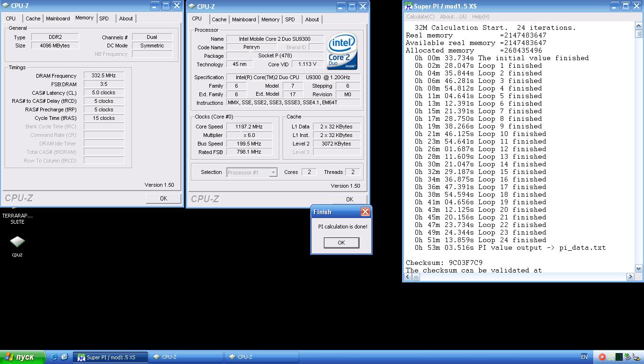644x364 pixels.
Task: Click the Multiplier x 6.0 value
Action: [x=249, y=136]
